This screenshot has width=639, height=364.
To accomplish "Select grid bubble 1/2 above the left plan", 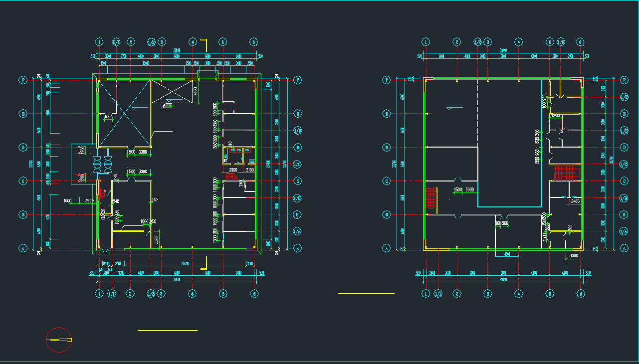I will [151, 42].
